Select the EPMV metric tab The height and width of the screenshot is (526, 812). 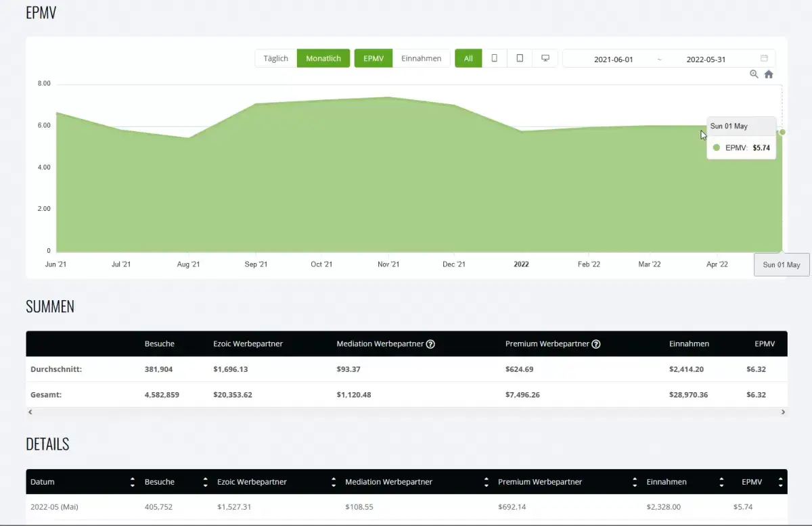[x=373, y=58]
